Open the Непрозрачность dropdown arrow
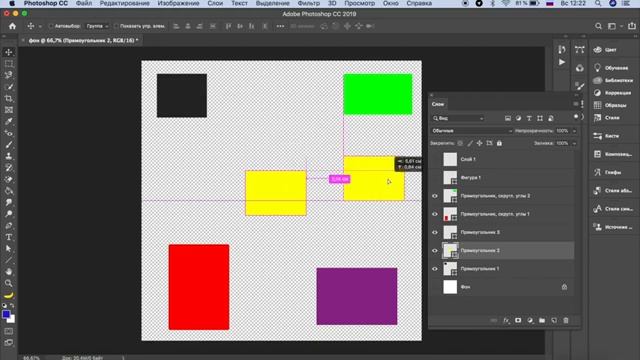 pos(574,131)
